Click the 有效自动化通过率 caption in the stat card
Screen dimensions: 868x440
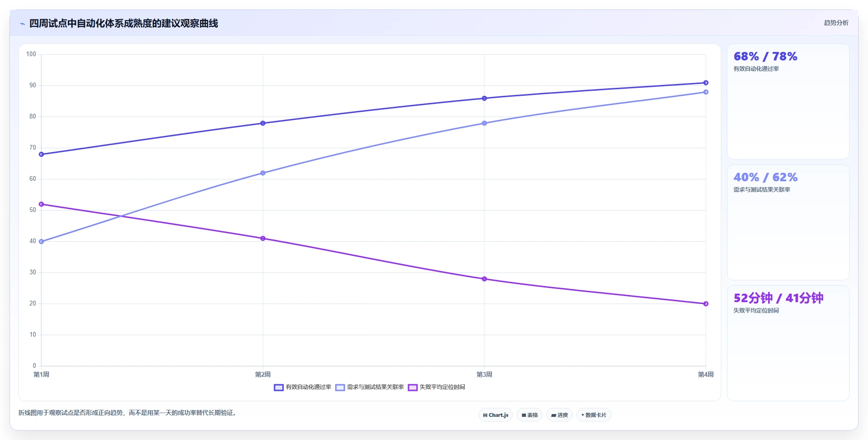(756, 69)
